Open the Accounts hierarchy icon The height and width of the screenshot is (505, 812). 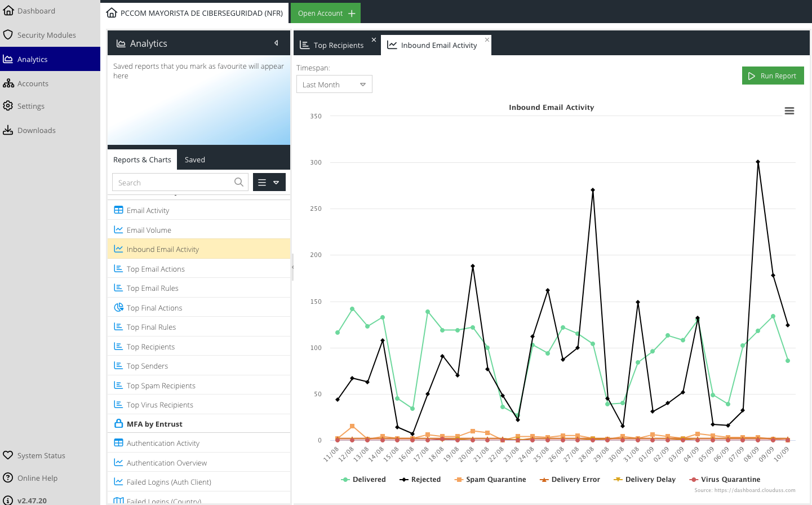click(x=8, y=83)
